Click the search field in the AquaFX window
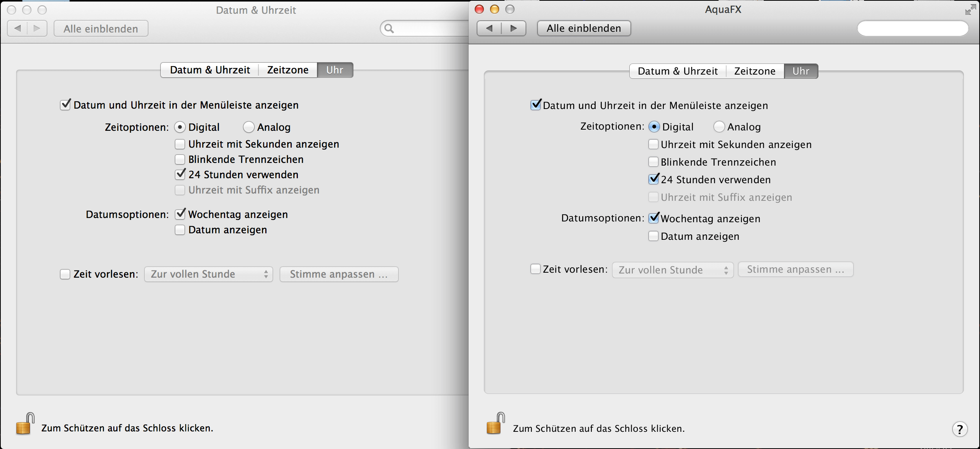Image resolution: width=980 pixels, height=449 pixels. pyautogui.click(x=913, y=28)
